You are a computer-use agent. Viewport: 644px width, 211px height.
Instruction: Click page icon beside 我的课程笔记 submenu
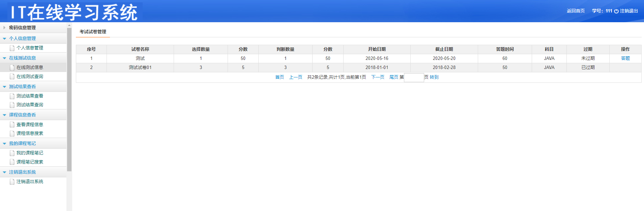coord(12,153)
